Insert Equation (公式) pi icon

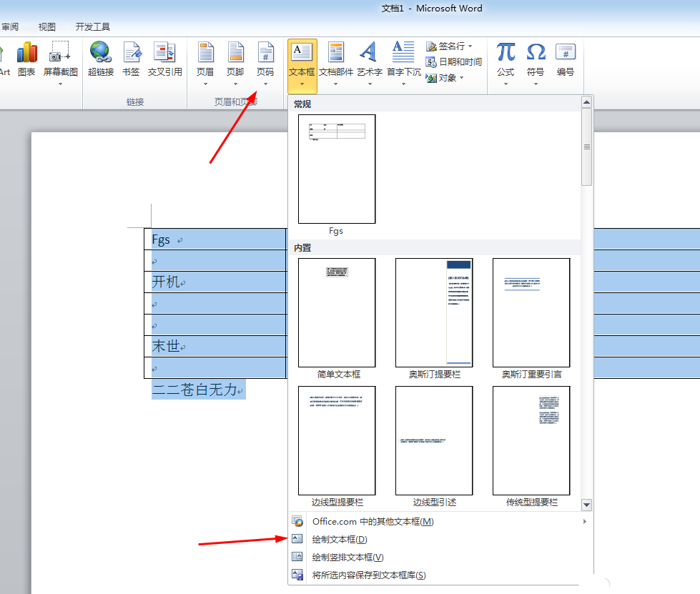[x=506, y=53]
